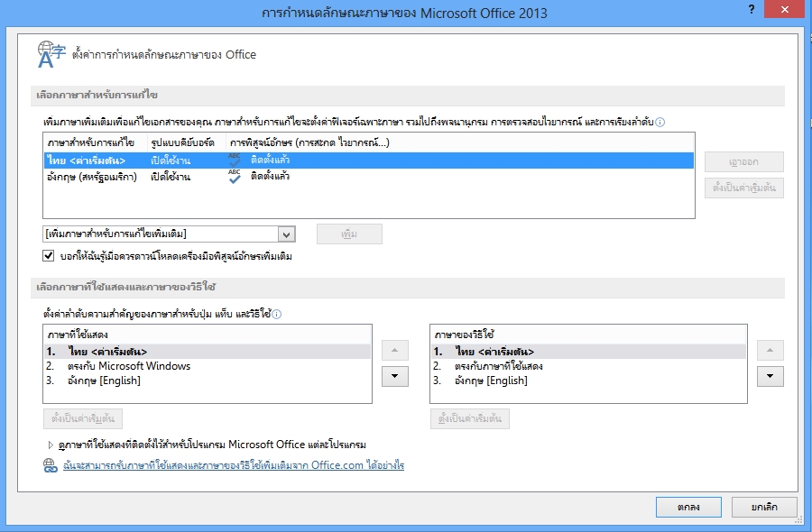
Task: Click ABC proofing check icon in ไทย row
Action: pyautogui.click(x=235, y=160)
